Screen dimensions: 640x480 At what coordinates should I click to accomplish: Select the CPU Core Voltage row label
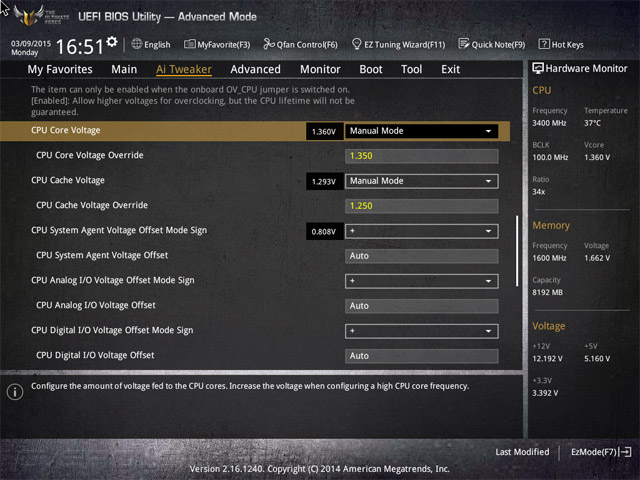click(x=66, y=130)
